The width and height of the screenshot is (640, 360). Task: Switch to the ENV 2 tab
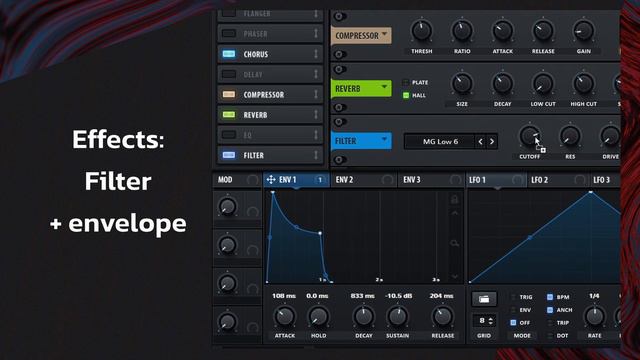tap(364, 180)
